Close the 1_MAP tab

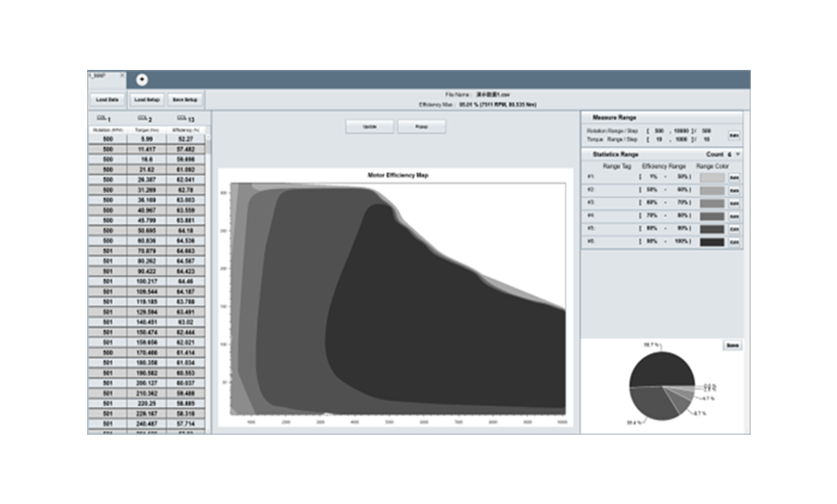(x=122, y=76)
